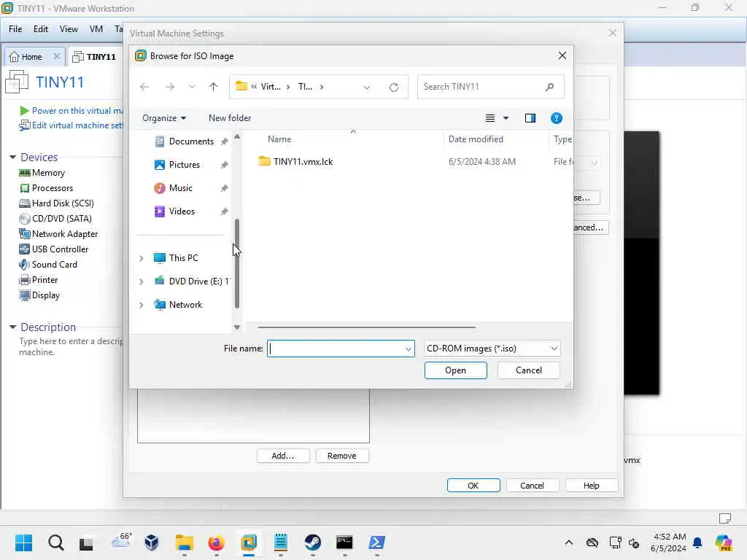Open the CD-ROM images (*.iso) file type dropdown
747x560 pixels.
[492, 349]
